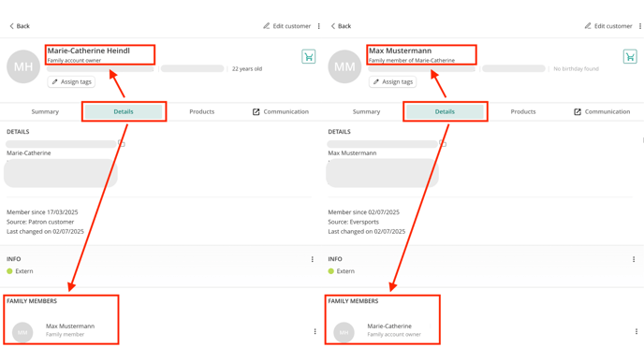Click 'Source: Patron customer' text

coord(40,222)
